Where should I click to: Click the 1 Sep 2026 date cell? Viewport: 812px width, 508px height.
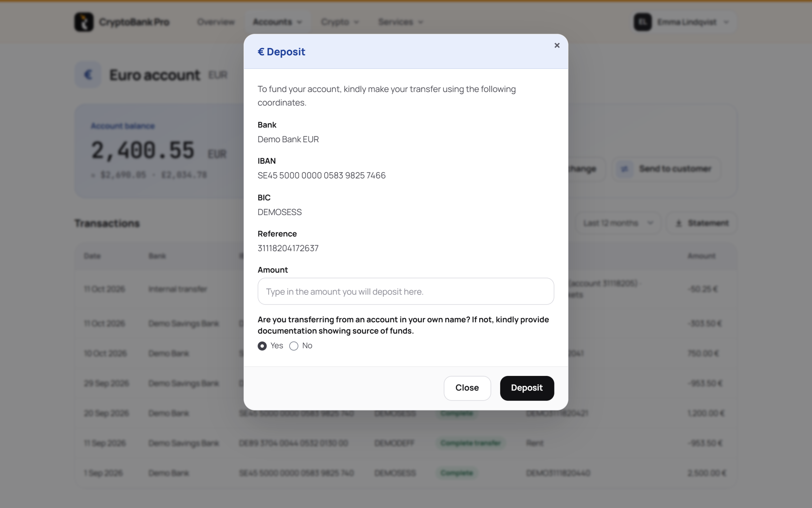click(103, 473)
